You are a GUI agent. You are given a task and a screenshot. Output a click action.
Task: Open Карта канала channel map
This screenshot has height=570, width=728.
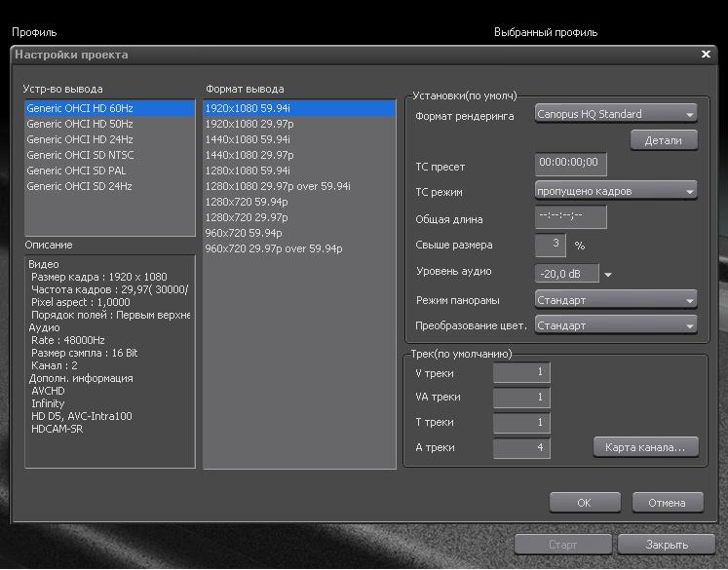645,447
